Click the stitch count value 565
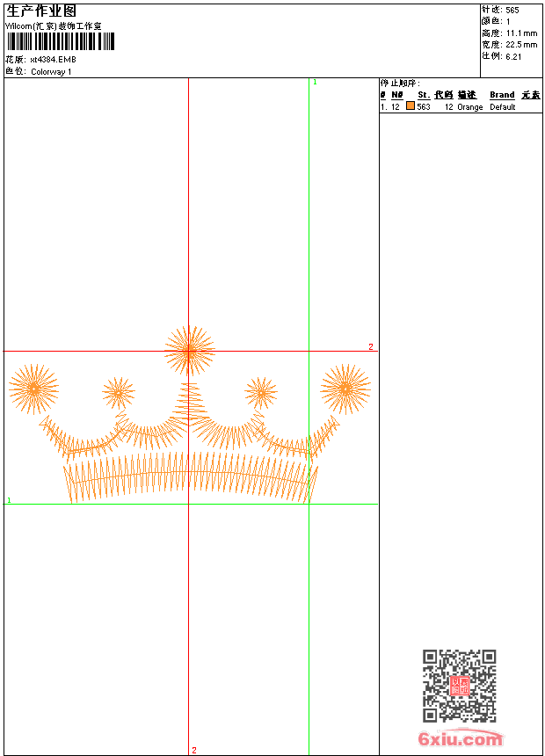This screenshot has height=756, width=545. (512, 11)
